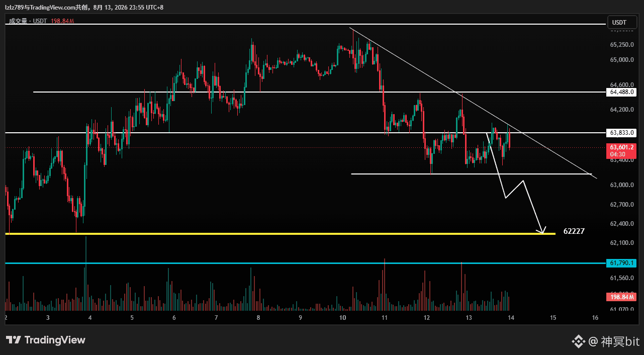Select the cyan 61,790.1 price label
644x355 pixels.
[x=622, y=263]
